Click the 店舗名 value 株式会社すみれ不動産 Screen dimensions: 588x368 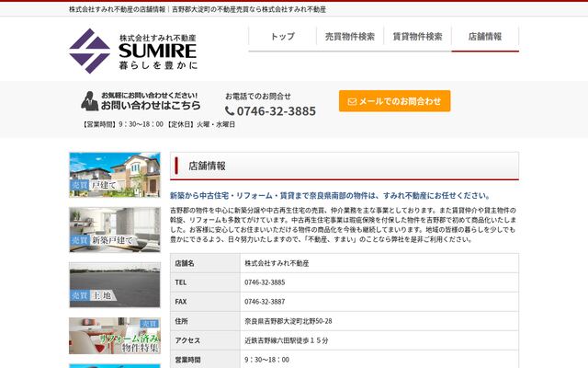(x=277, y=263)
